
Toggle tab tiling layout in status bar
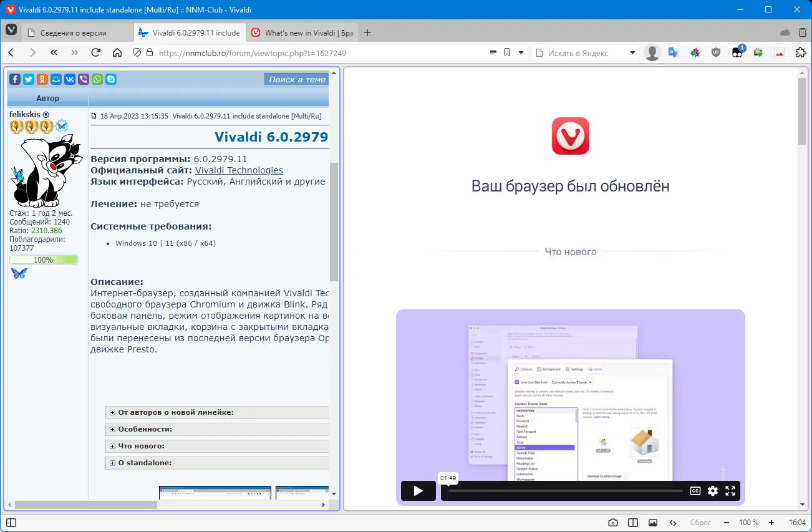(633, 523)
